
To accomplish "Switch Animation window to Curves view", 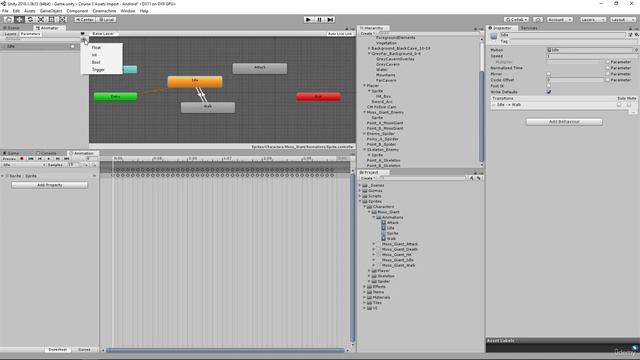I will click(x=84, y=349).
